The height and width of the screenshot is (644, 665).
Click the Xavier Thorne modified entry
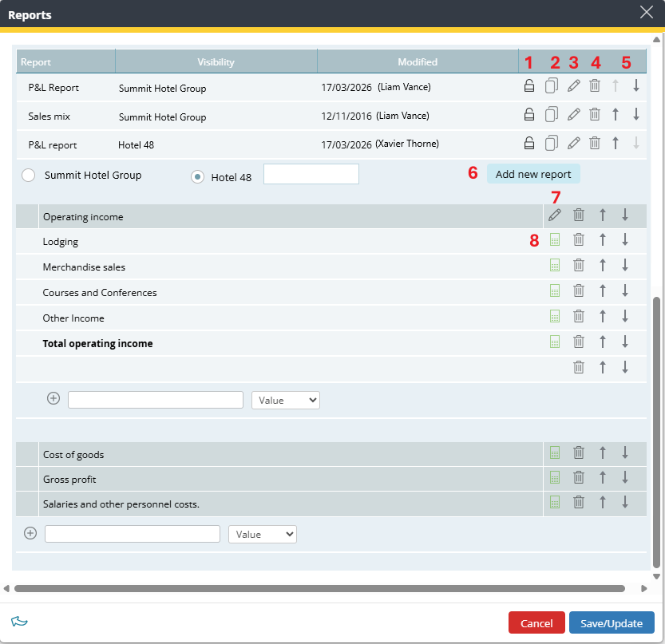click(380, 144)
